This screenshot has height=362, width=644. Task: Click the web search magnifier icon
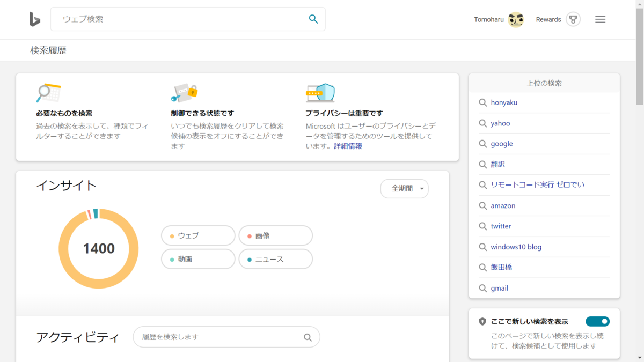313,19
